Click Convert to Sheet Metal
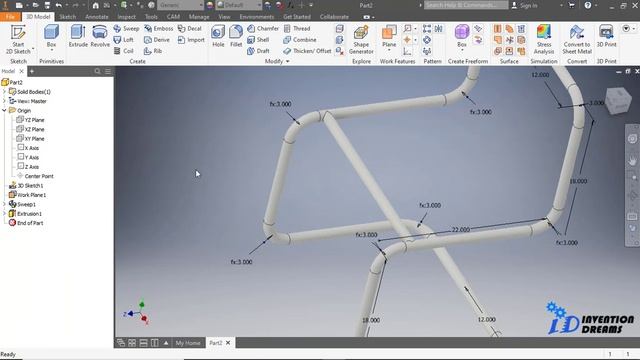640x360 pixels. [x=577, y=40]
